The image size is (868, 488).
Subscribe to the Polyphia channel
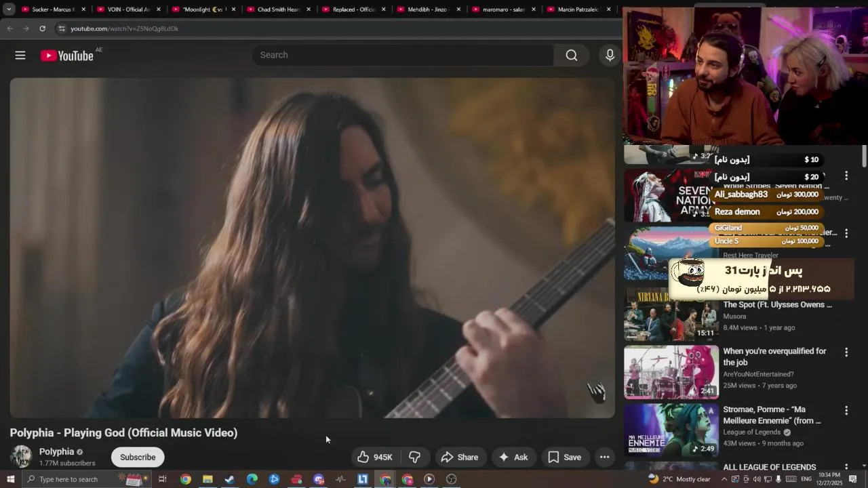(x=138, y=457)
